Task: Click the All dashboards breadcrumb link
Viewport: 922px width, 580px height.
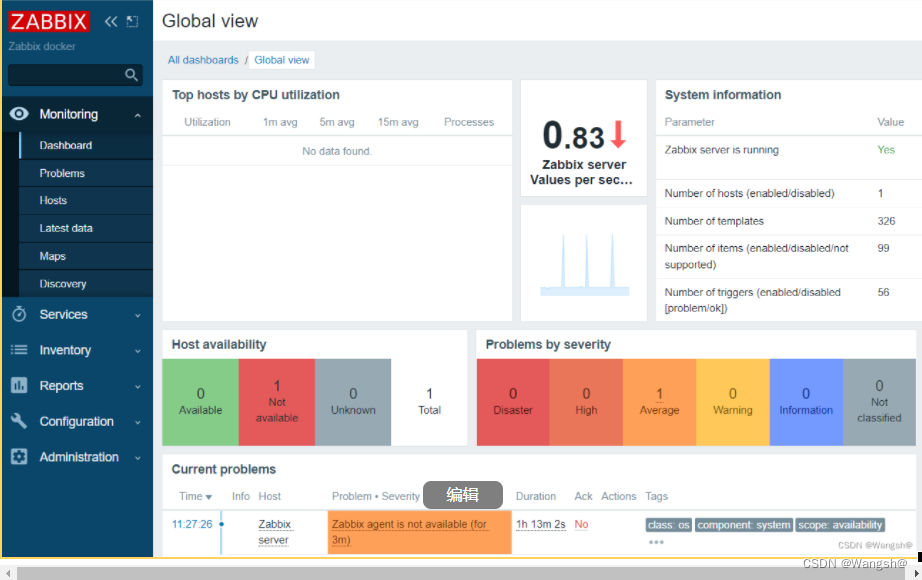Action: 203,59
